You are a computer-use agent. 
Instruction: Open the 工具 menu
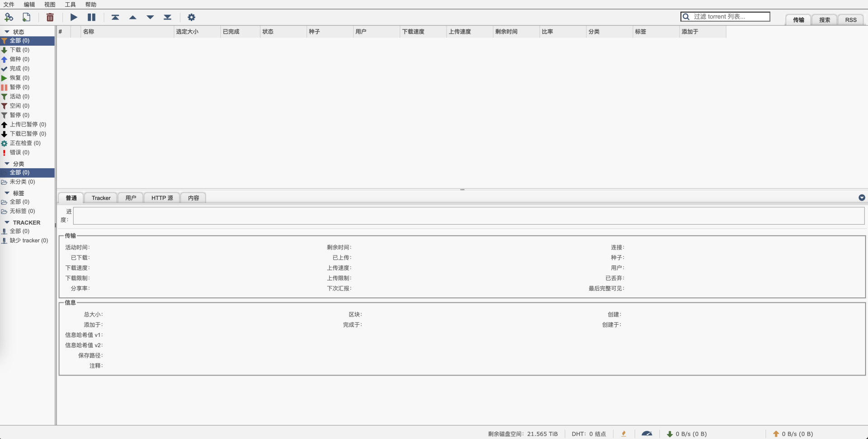[x=71, y=5]
